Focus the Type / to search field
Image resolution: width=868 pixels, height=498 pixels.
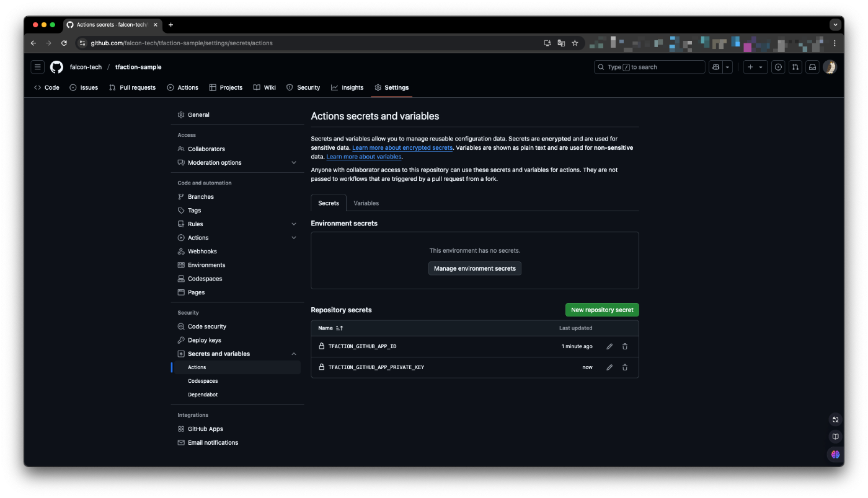tap(649, 67)
